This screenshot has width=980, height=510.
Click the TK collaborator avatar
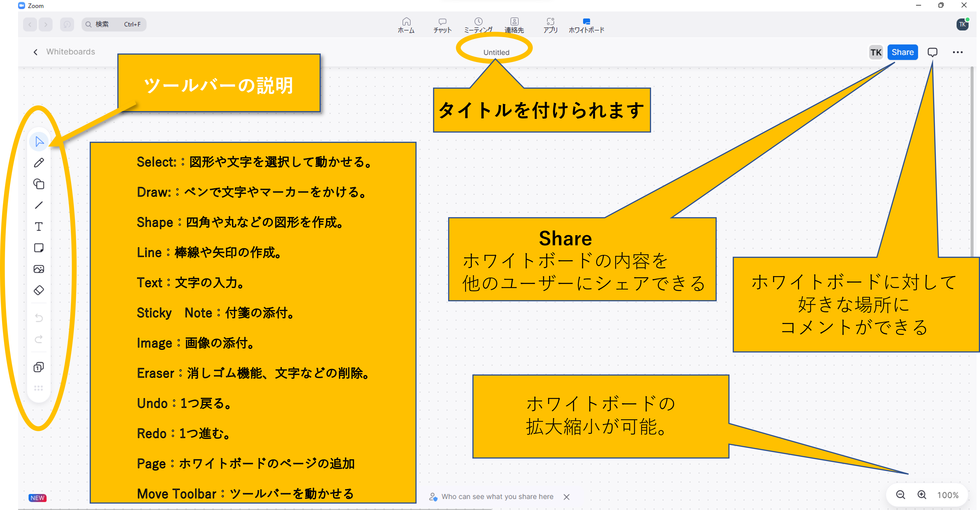click(x=876, y=52)
